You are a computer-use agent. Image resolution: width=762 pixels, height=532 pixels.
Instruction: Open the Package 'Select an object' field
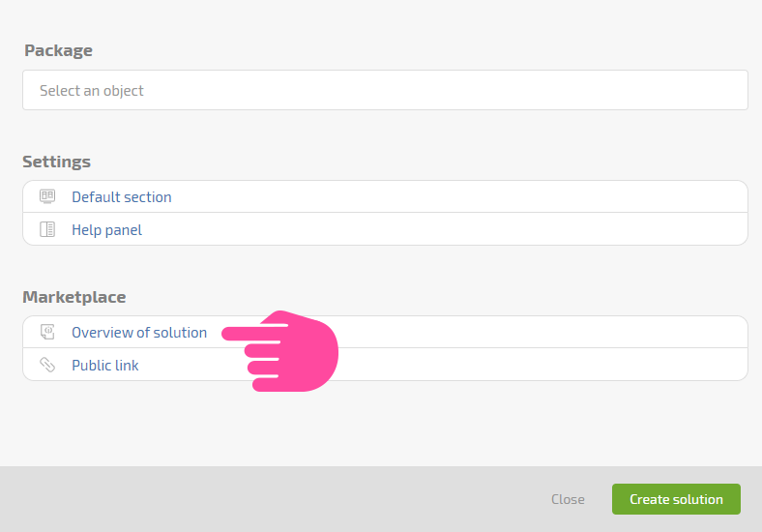[385, 90]
